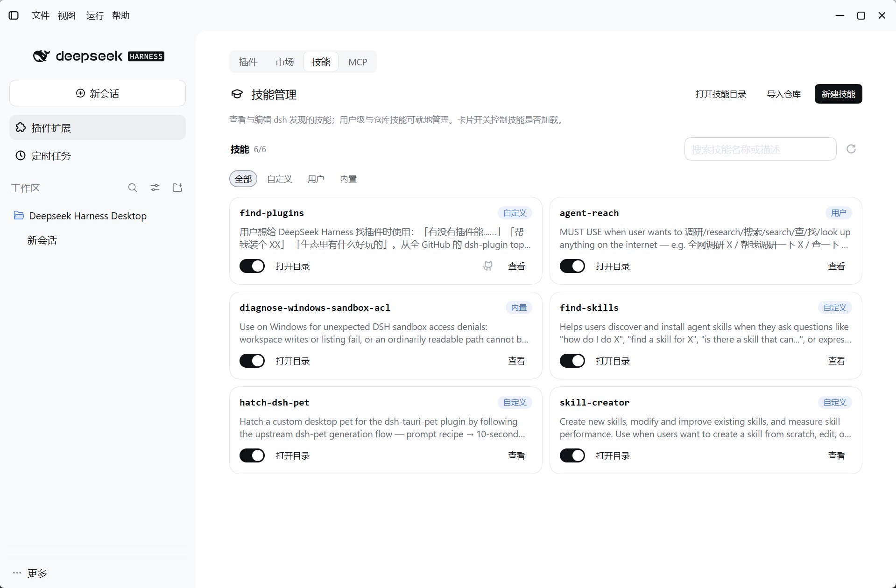Click the 新建技能 button
The image size is (896, 588).
838,94
